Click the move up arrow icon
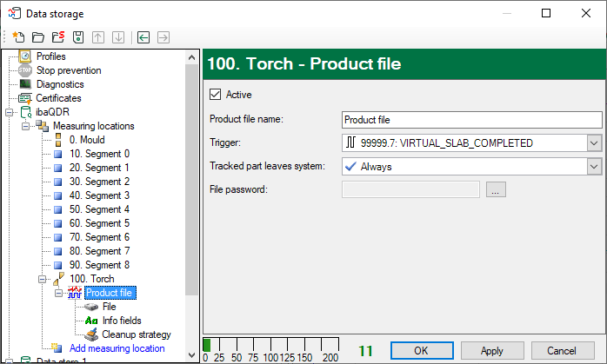 click(98, 37)
